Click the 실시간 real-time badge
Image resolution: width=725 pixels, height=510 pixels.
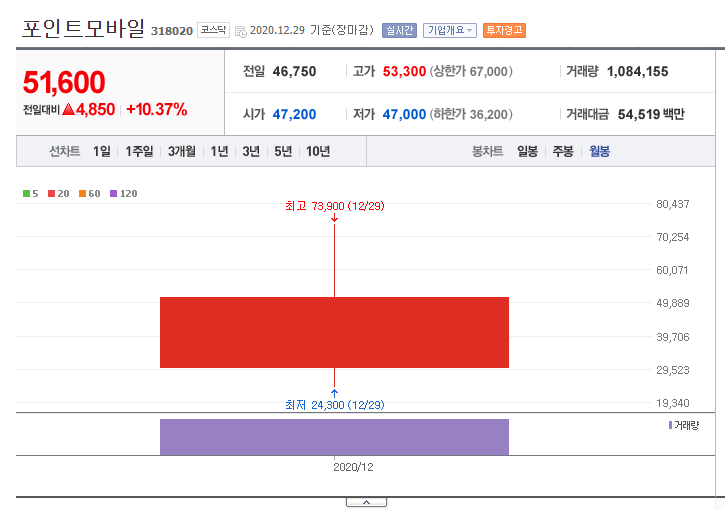coord(399,31)
